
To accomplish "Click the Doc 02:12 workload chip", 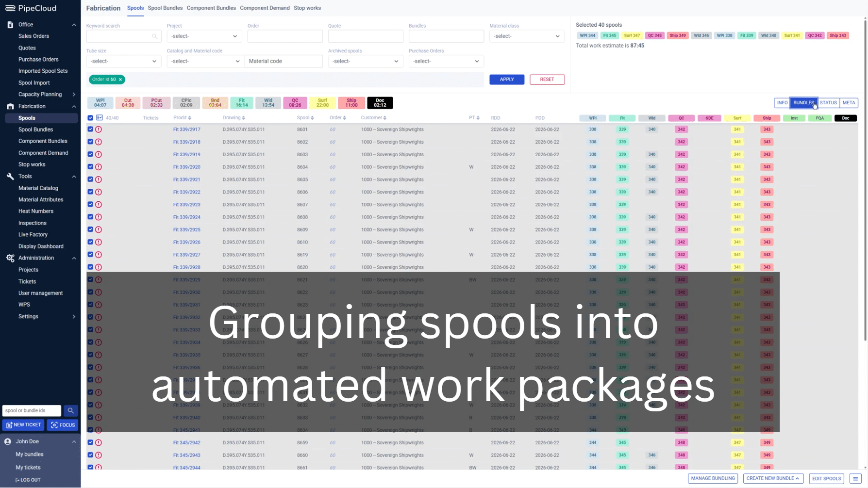I will 380,103.
